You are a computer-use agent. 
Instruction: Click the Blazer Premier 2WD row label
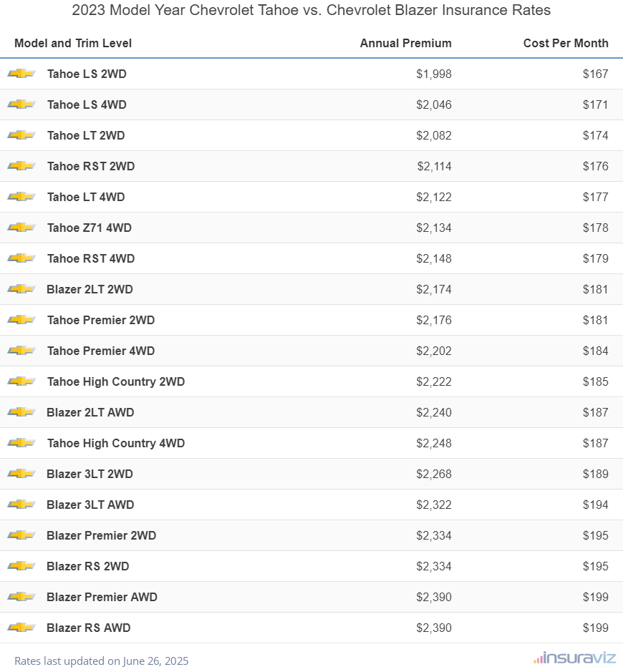(x=101, y=536)
